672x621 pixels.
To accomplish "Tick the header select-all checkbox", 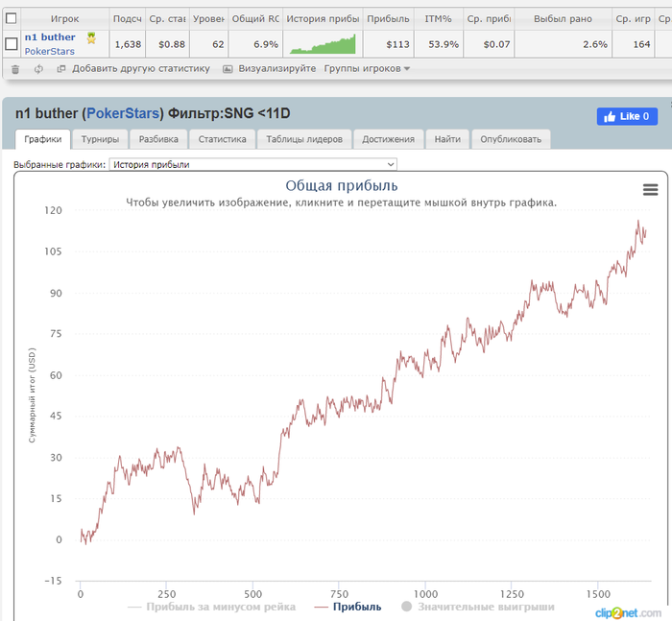I will coord(12,18).
